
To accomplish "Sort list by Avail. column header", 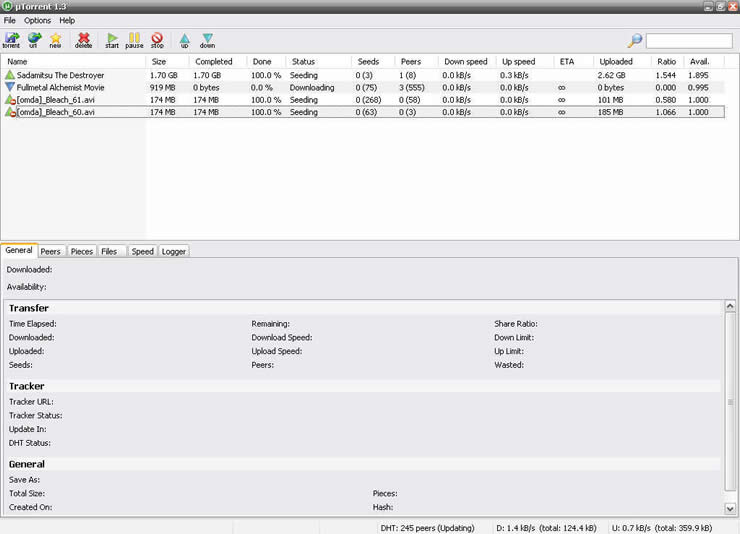I will point(703,61).
